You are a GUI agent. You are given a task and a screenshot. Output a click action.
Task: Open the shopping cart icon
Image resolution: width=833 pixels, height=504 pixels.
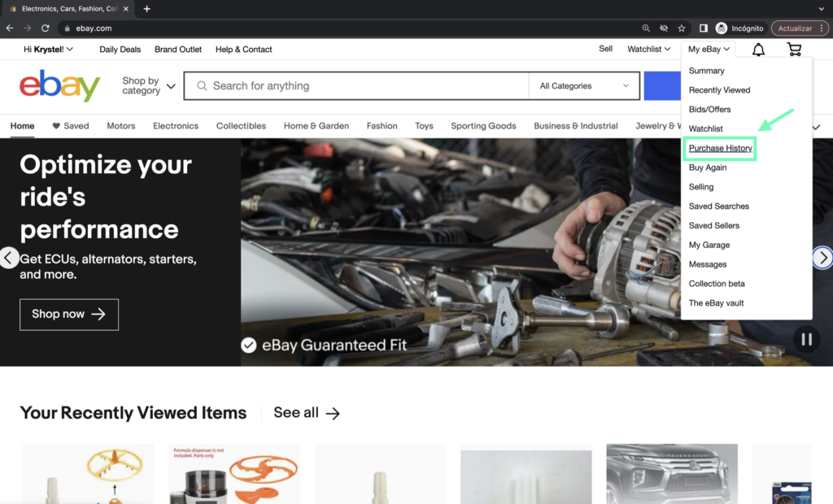point(794,50)
